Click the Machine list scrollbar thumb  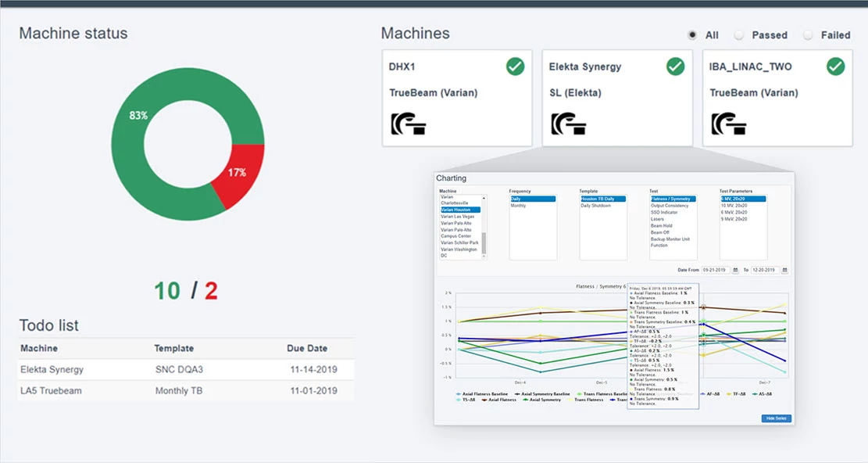click(484, 242)
